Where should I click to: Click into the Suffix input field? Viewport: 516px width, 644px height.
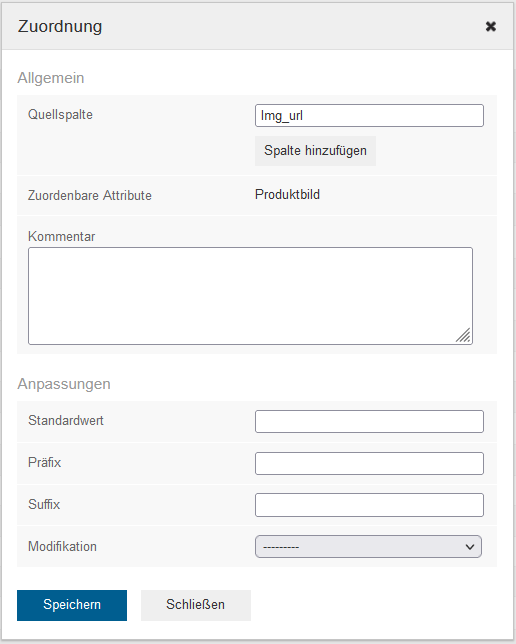tap(369, 505)
